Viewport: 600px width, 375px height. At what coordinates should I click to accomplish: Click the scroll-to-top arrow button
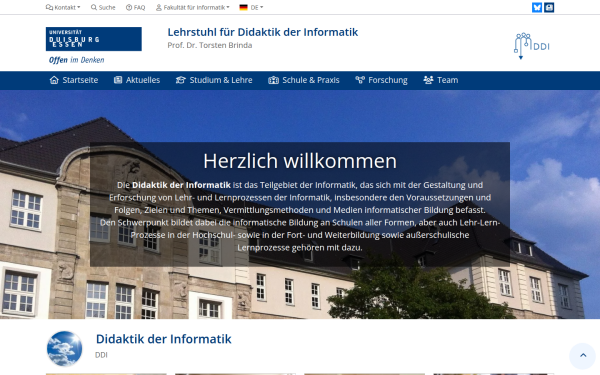pos(583,355)
